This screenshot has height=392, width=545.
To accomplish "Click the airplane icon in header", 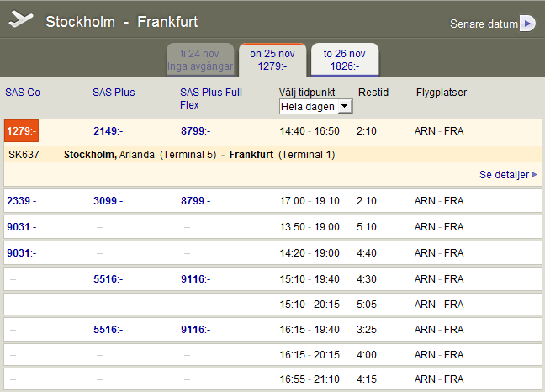I will [21, 19].
